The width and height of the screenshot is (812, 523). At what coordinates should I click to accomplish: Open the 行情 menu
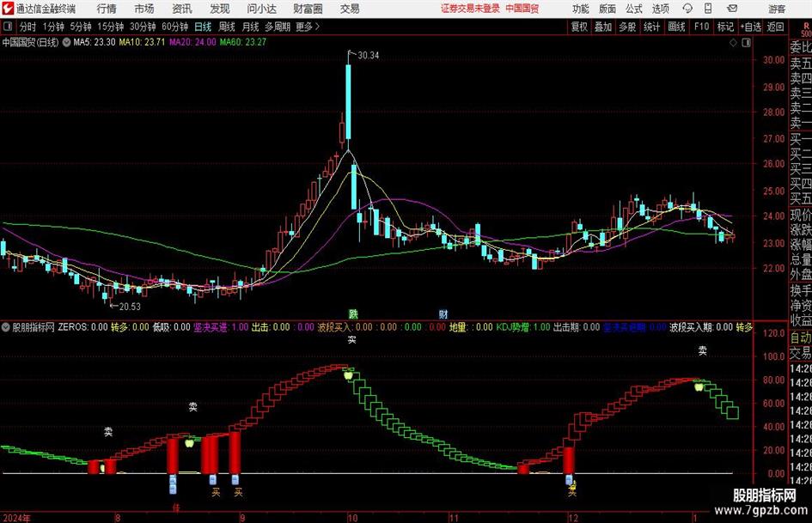pos(107,9)
